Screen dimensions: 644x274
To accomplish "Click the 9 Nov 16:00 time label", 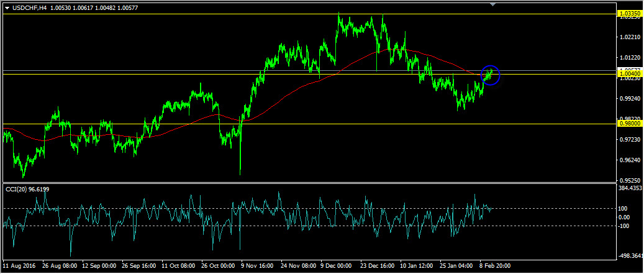I will coord(258,266).
